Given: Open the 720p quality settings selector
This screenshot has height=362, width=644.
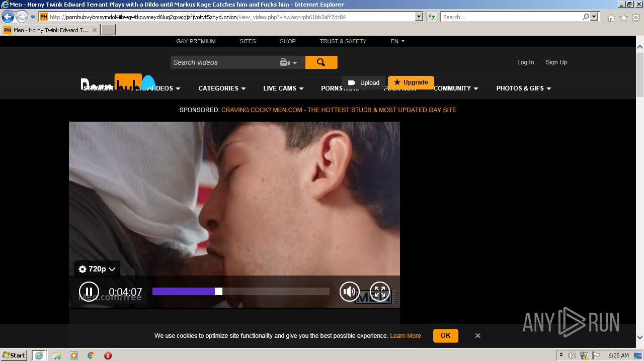Looking at the screenshot, I should pyautogui.click(x=97, y=269).
